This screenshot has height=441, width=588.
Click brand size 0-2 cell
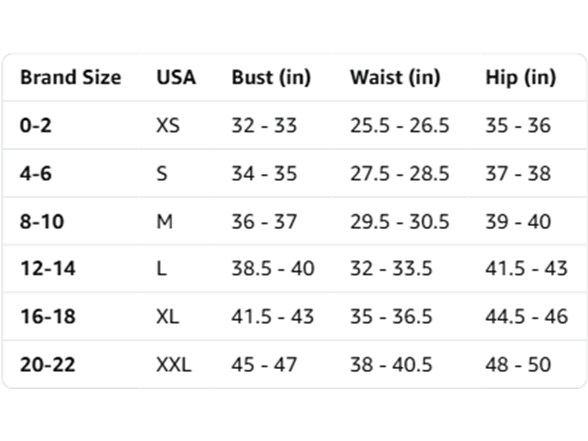click(x=35, y=125)
